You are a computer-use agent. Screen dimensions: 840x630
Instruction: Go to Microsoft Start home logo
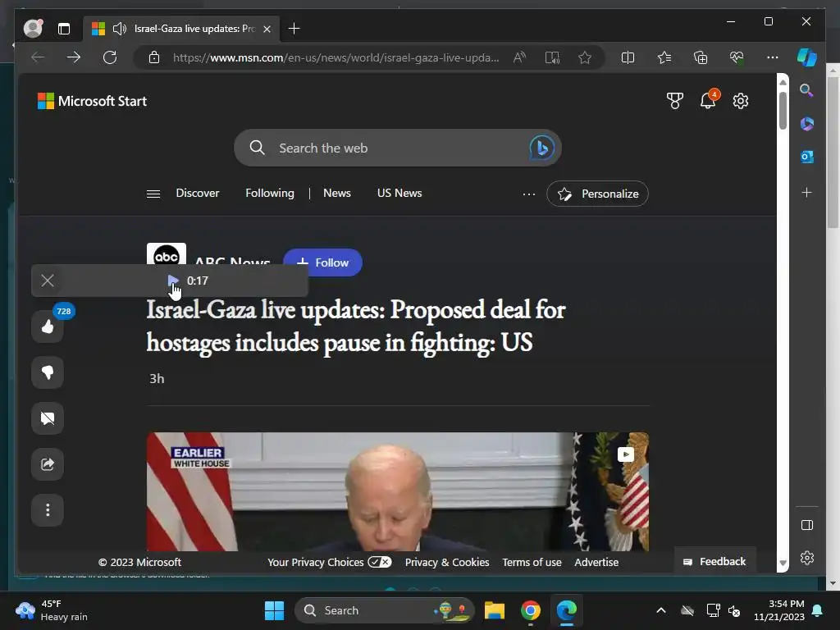point(92,101)
